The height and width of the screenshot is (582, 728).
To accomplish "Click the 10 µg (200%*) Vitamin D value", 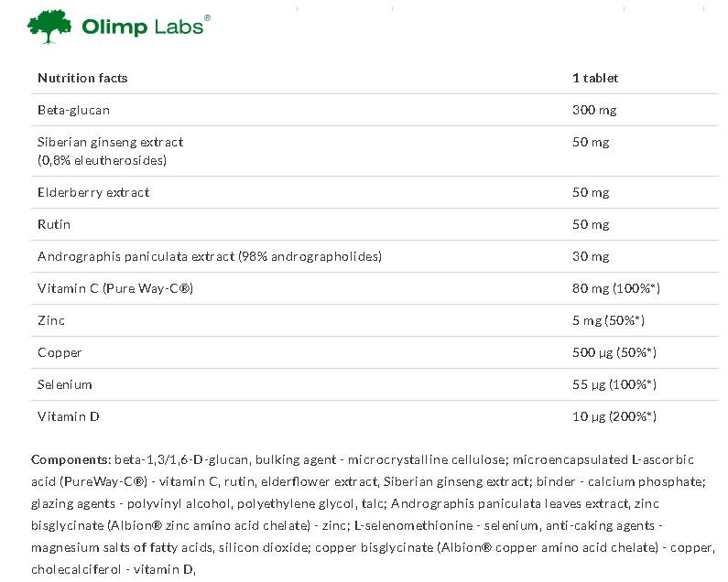I will tap(614, 416).
